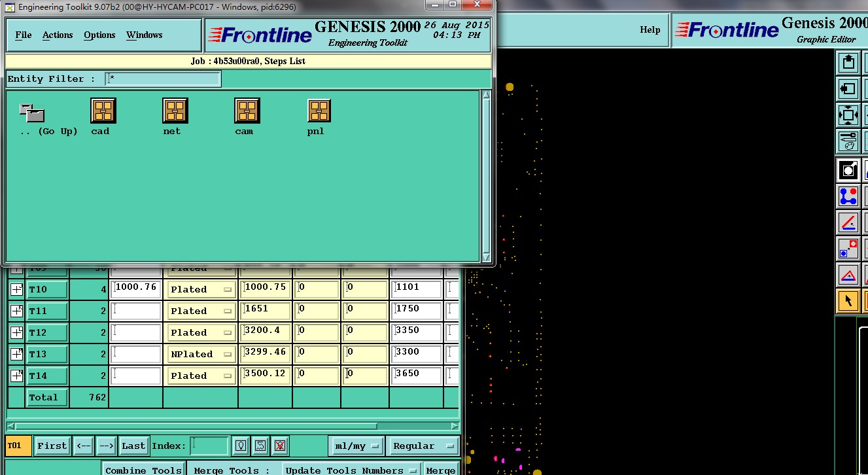Open T14 Plated type dropdown
The height and width of the screenshot is (475, 868).
[200, 376]
